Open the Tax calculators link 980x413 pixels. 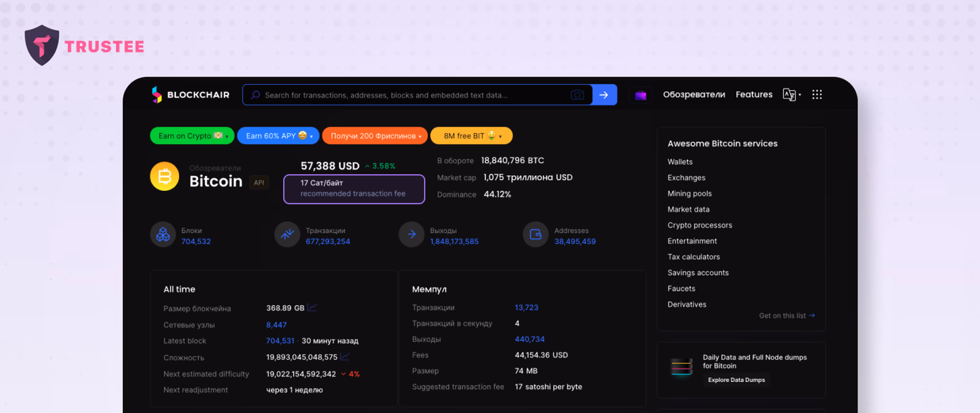pyautogui.click(x=694, y=257)
